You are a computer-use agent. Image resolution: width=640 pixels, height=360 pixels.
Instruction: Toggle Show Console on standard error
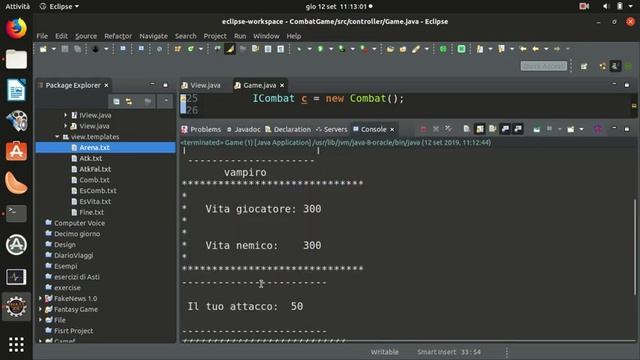pos(518,129)
